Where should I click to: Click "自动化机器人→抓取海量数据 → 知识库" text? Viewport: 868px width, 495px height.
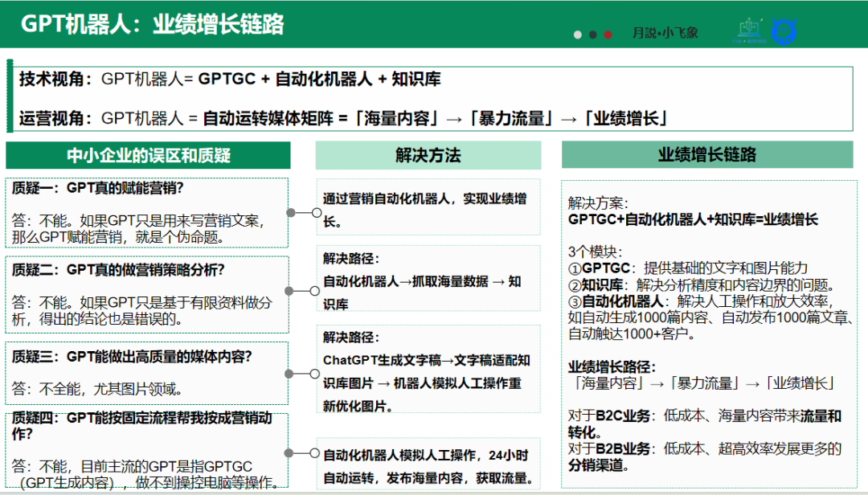tap(422, 293)
